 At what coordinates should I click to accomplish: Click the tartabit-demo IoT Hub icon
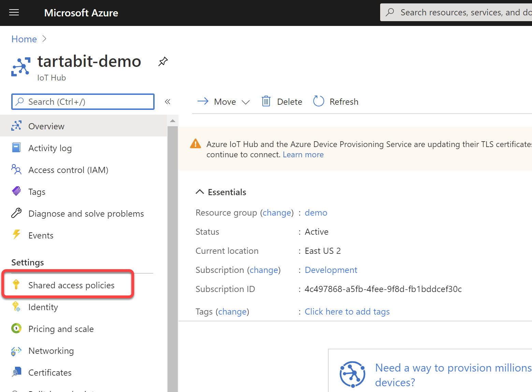[21, 67]
